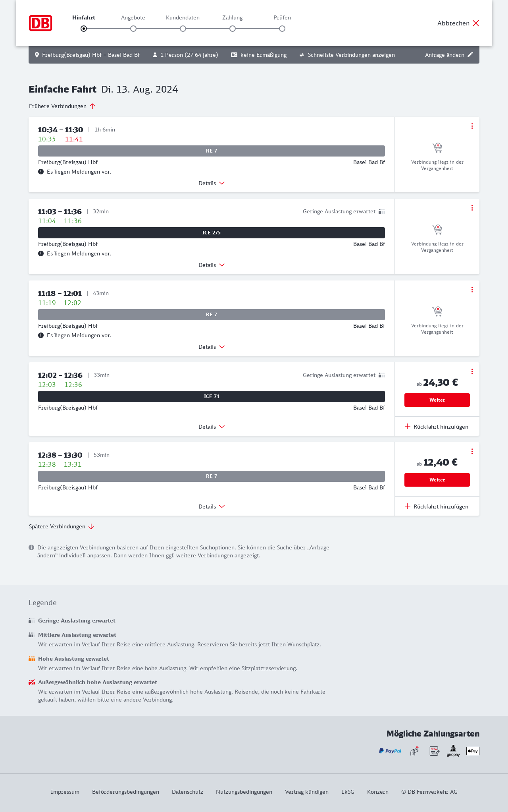Open three-dot menu for 10:34 RE 7
The height and width of the screenshot is (812, 508).
tap(472, 126)
